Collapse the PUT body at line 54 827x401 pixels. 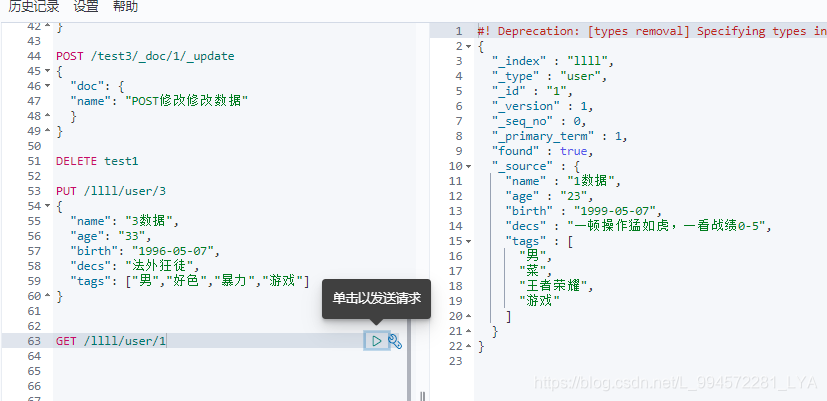(47, 206)
